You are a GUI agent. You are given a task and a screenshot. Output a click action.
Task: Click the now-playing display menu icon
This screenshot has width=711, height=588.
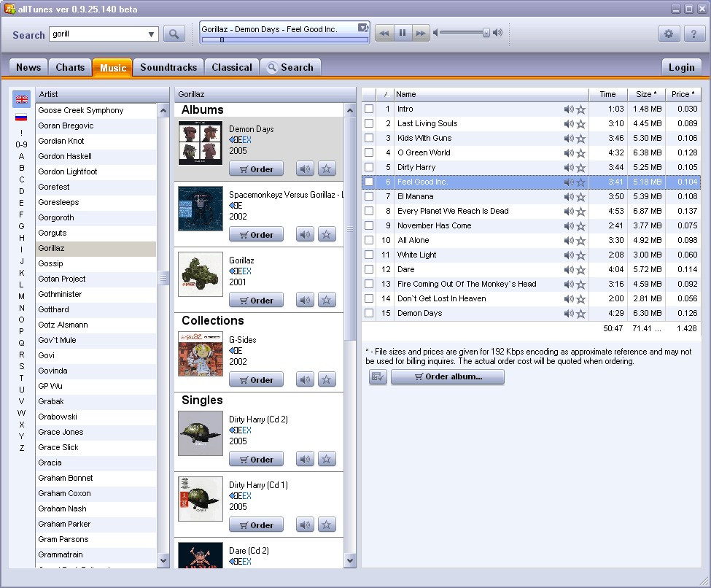click(363, 28)
